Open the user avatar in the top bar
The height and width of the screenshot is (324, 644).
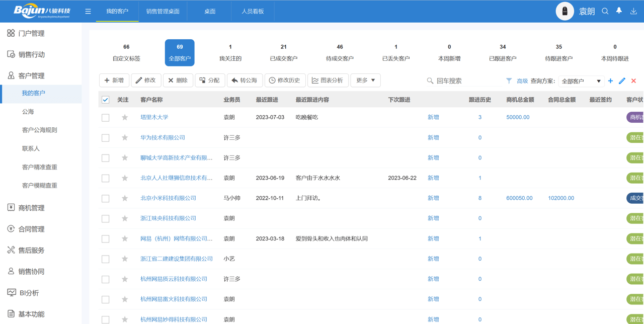[565, 10]
